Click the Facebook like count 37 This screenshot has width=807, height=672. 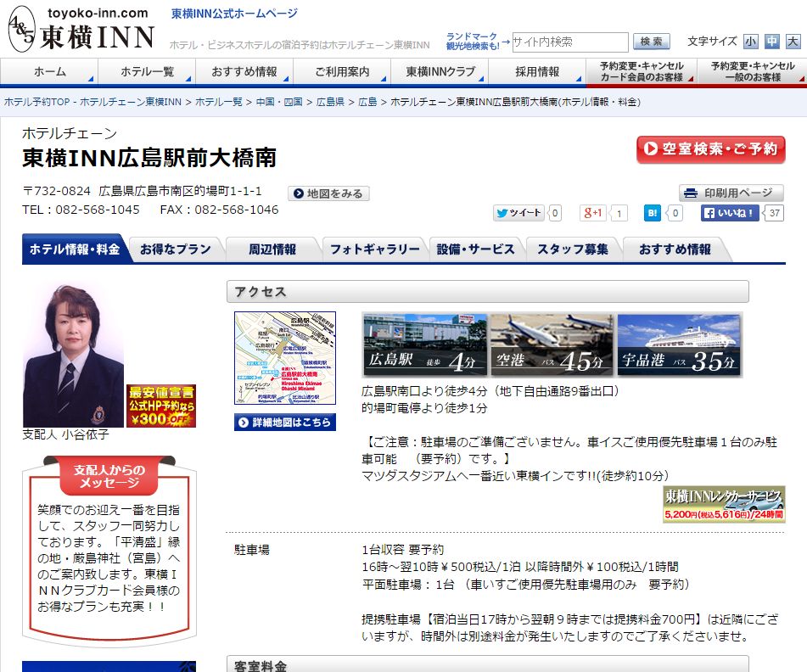pos(774,212)
